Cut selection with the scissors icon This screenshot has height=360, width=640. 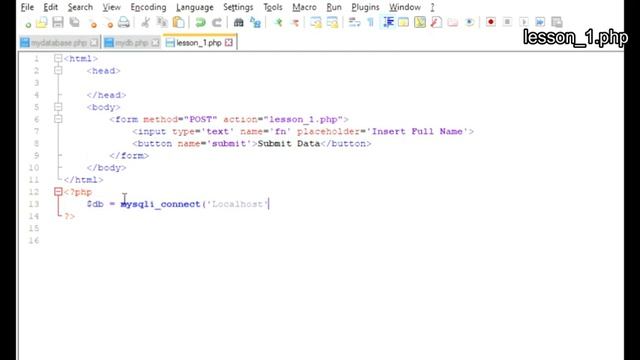145,22
